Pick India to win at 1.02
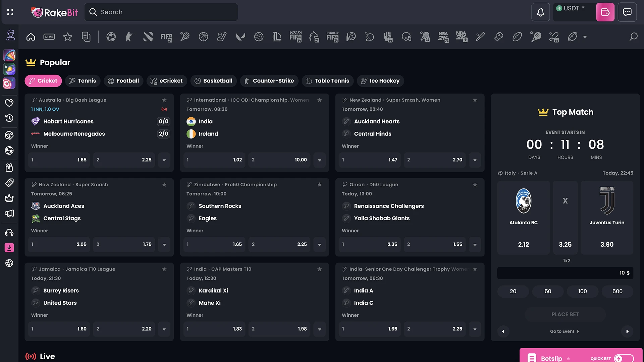The height and width of the screenshot is (362, 644). pos(215,160)
